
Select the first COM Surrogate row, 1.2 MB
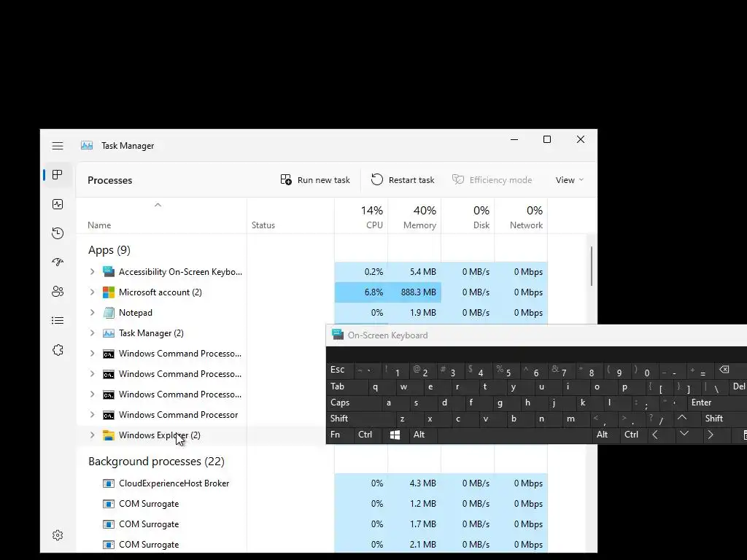(312, 504)
